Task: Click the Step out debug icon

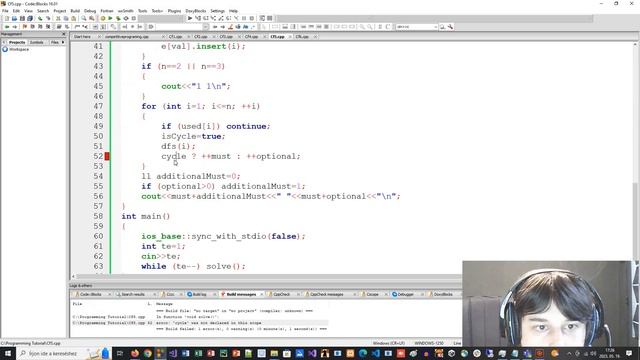Action: (x=221, y=18)
